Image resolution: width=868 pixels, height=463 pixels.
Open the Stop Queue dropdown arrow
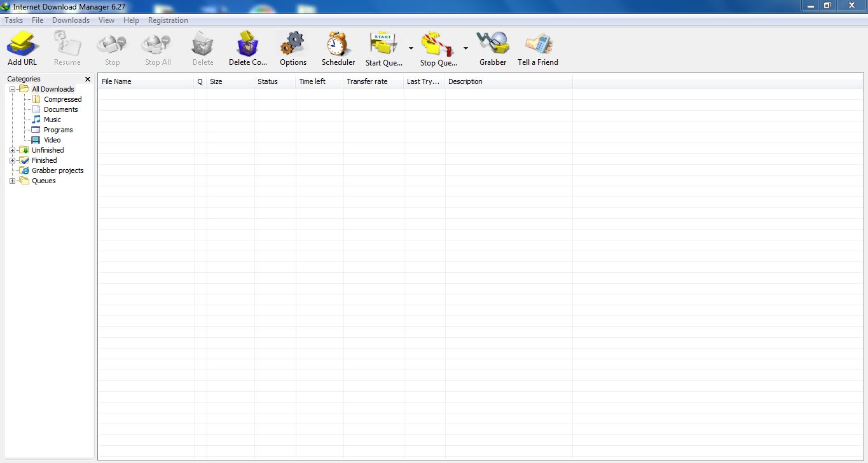pyautogui.click(x=465, y=47)
